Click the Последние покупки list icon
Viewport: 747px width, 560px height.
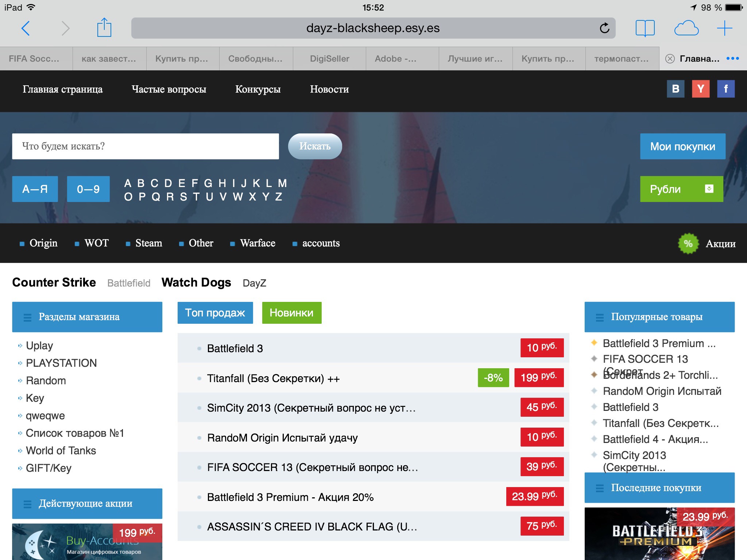(x=600, y=488)
